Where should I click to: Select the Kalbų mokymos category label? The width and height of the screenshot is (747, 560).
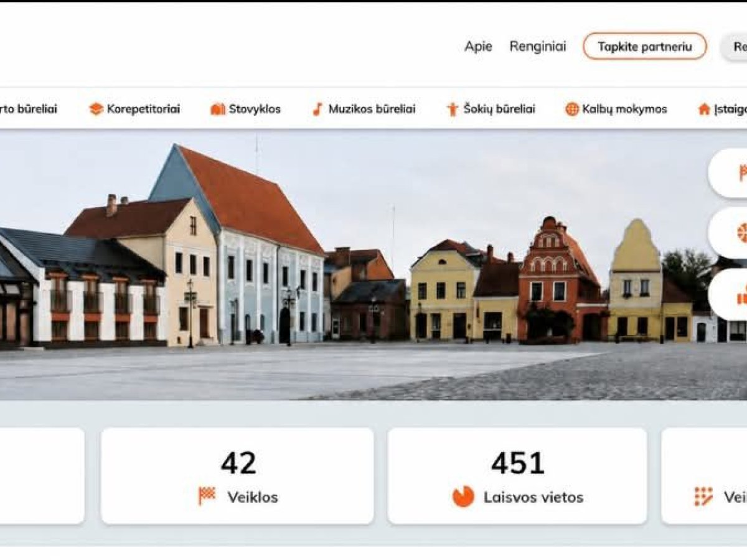pos(624,110)
